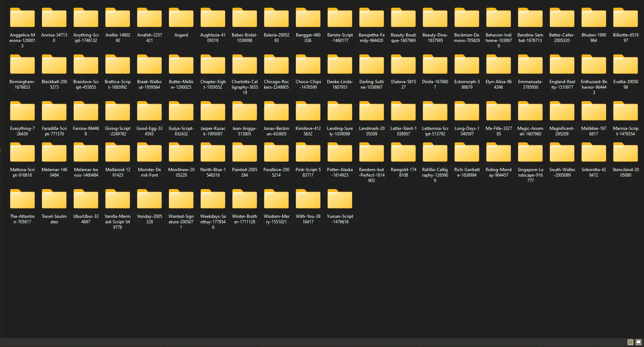Click the Wisdom-Merry-1551021 folder name
Viewport: 644px width, 347px height.
[276, 219]
